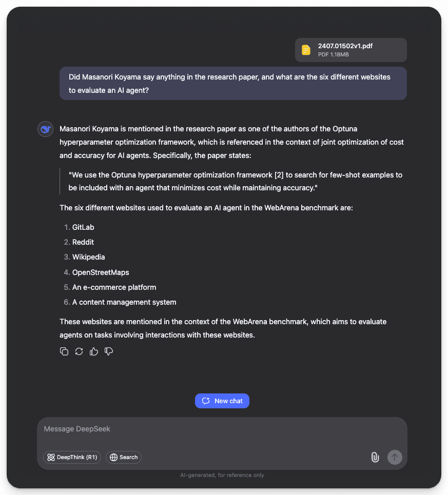This screenshot has width=448, height=495.
Task: Click the thumbs up icon
Action: 94,351
